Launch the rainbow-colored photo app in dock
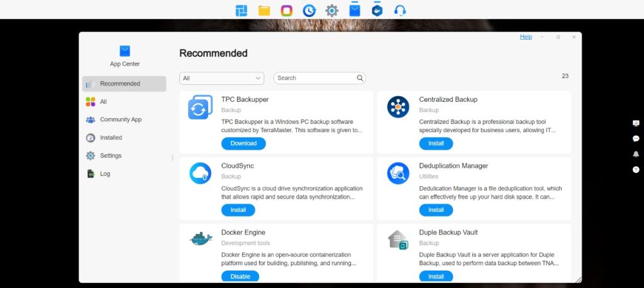This screenshot has width=644, height=288. (286, 11)
